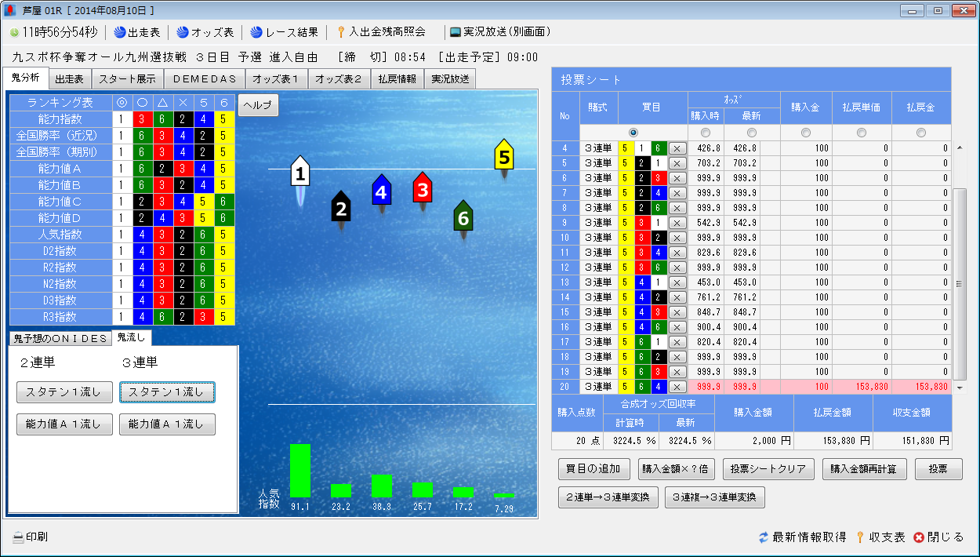Select the radio button under 購入金 column

coord(806,132)
